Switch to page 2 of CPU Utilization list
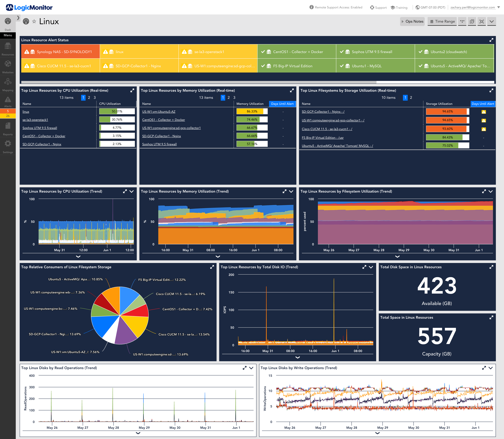 (x=89, y=97)
